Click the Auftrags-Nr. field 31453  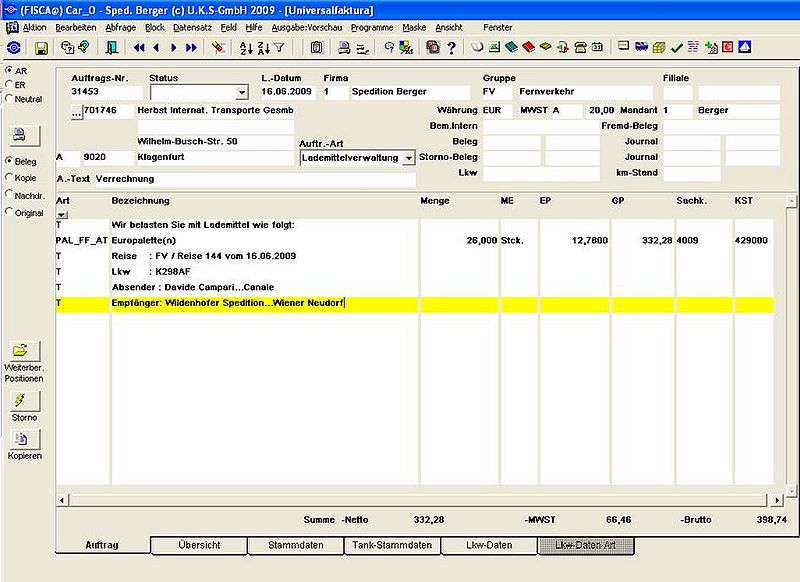(x=106, y=92)
